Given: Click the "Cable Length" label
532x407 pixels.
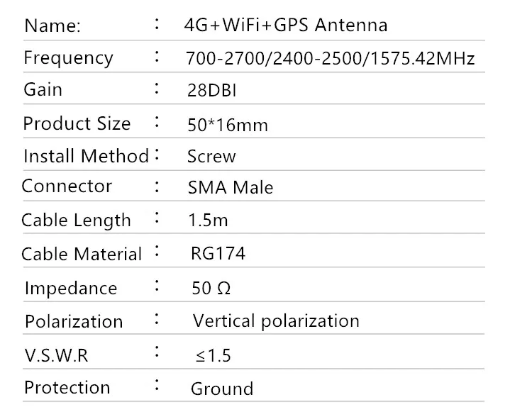Looking at the screenshot, I should tap(76, 220).
